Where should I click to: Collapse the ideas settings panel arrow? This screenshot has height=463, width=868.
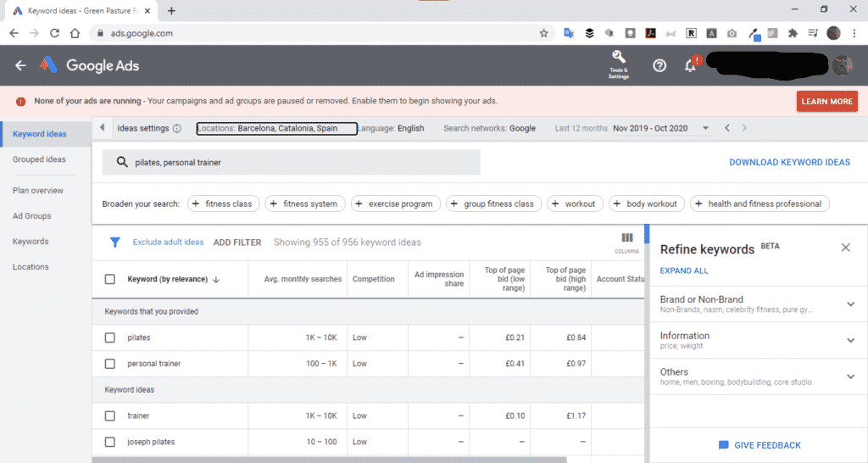pos(103,128)
